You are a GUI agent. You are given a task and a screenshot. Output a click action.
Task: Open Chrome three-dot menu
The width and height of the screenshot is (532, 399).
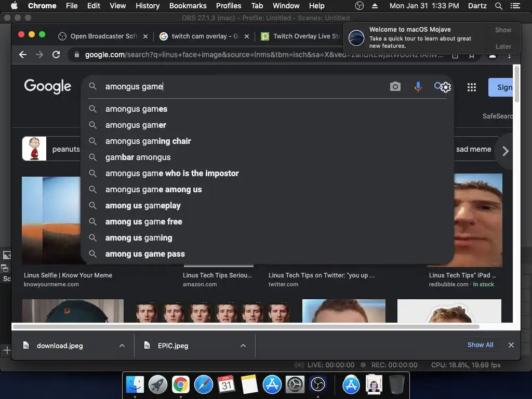509,55
